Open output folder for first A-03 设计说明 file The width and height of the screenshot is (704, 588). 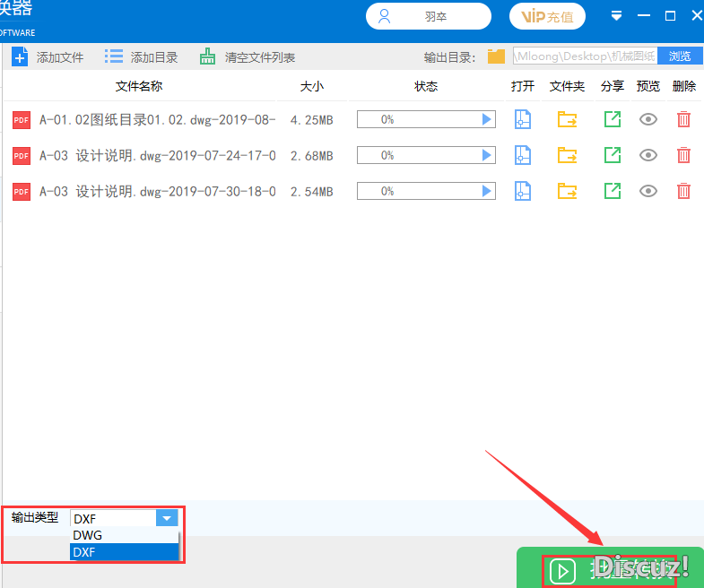click(x=567, y=155)
